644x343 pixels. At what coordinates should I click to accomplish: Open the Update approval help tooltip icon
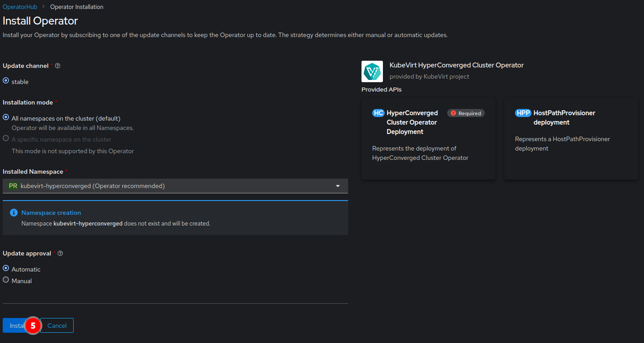tap(60, 253)
